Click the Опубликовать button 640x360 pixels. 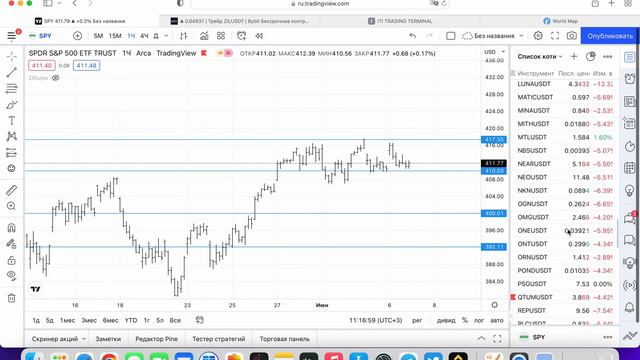click(610, 36)
